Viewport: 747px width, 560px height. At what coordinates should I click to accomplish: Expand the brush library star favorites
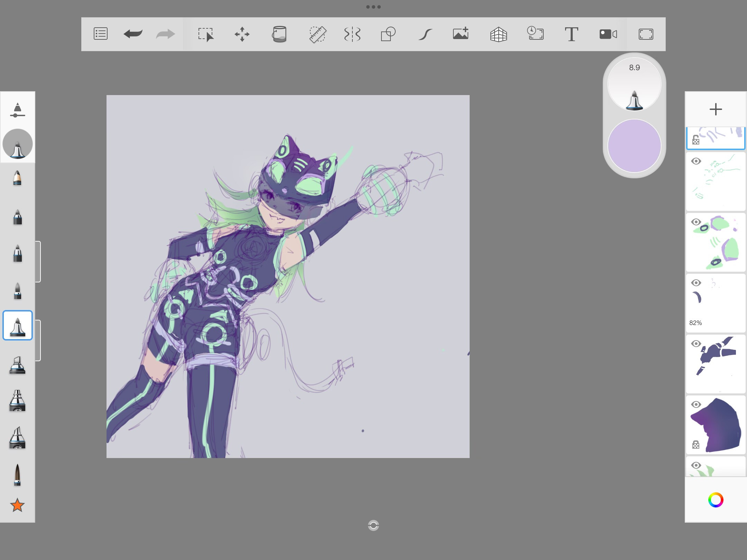17,505
